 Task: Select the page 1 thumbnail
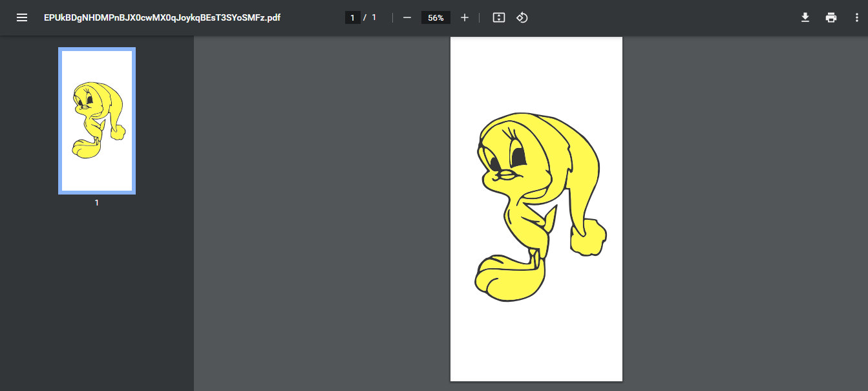tap(97, 121)
